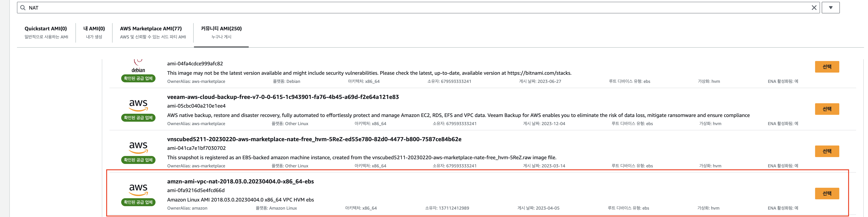Image resolution: width=868 pixels, height=217 pixels.
Task: Click the search magnifier icon
Action: (x=23, y=8)
